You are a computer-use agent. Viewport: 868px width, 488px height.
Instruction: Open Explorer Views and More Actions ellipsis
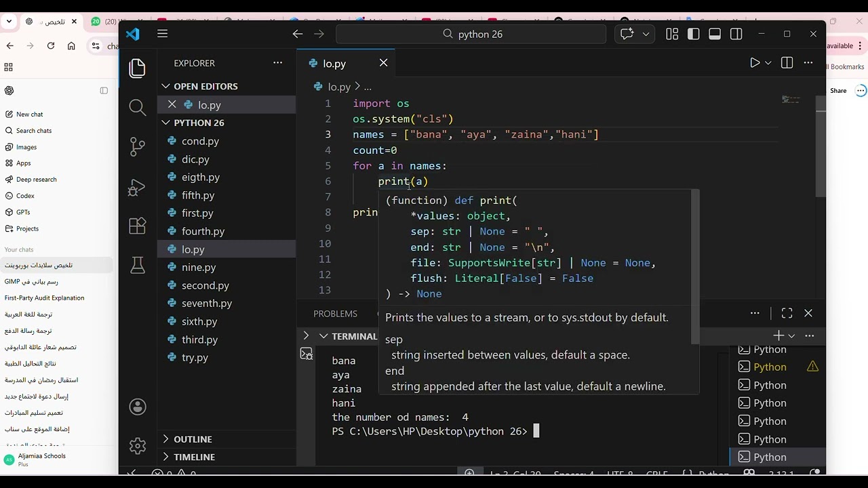(x=277, y=62)
